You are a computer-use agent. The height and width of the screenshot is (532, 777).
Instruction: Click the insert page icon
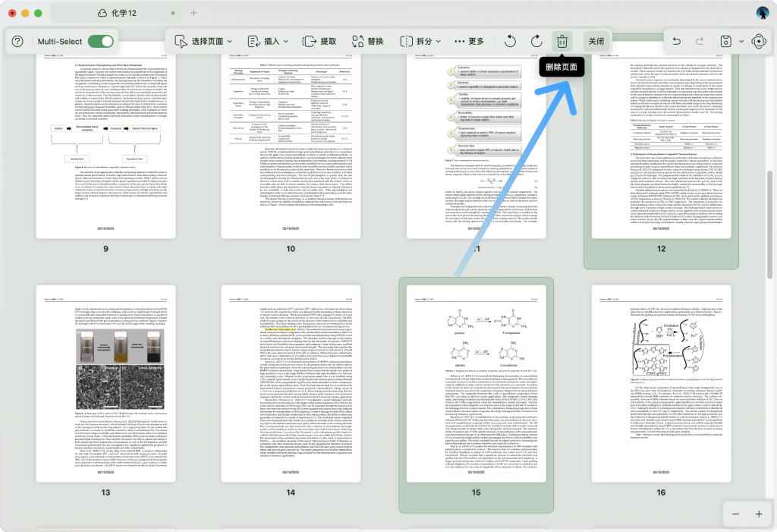(253, 41)
